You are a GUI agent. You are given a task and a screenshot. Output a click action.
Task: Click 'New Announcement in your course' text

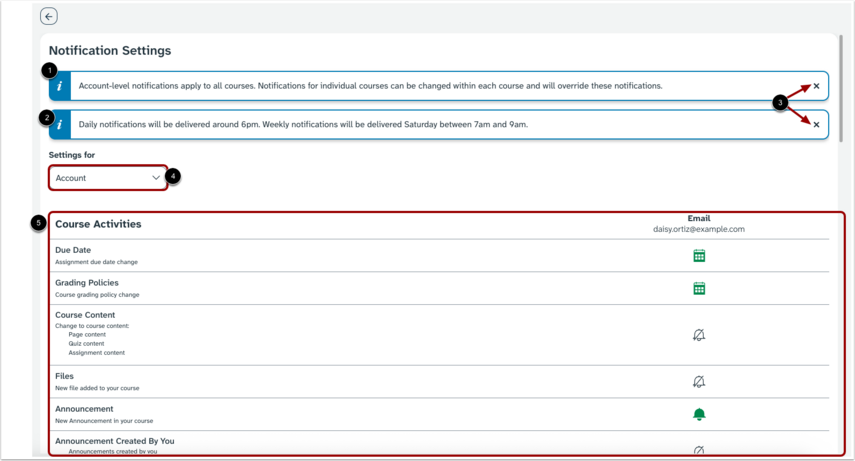tap(104, 421)
